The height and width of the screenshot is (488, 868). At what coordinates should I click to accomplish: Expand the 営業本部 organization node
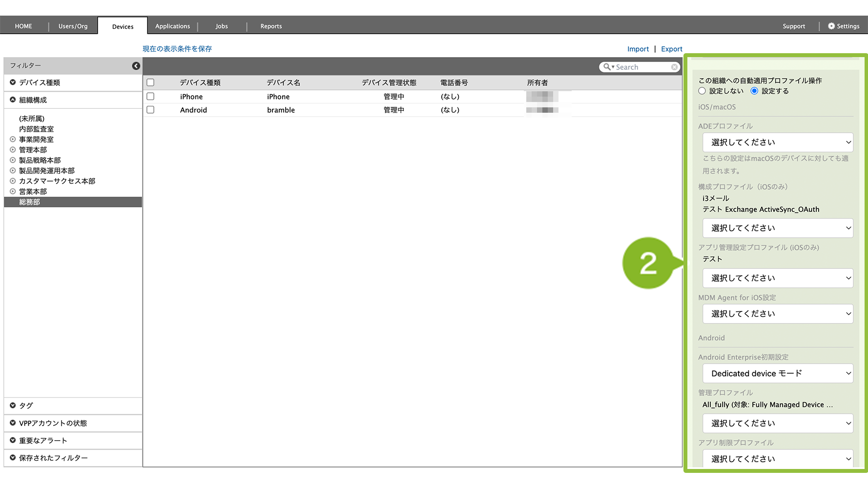click(x=13, y=191)
